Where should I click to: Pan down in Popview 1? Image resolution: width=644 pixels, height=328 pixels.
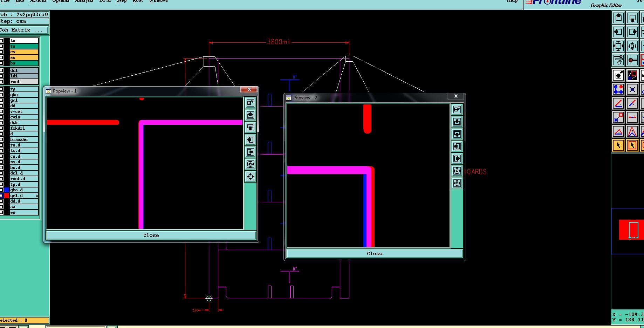click(x=250, y=127)
